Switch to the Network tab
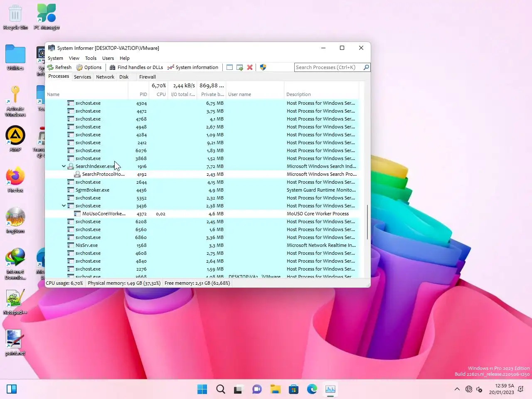 [105, 77]
